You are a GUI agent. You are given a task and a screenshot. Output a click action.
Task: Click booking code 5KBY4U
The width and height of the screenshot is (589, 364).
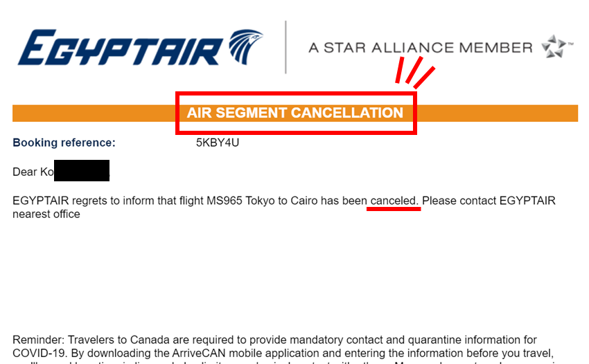click(218, 143)
